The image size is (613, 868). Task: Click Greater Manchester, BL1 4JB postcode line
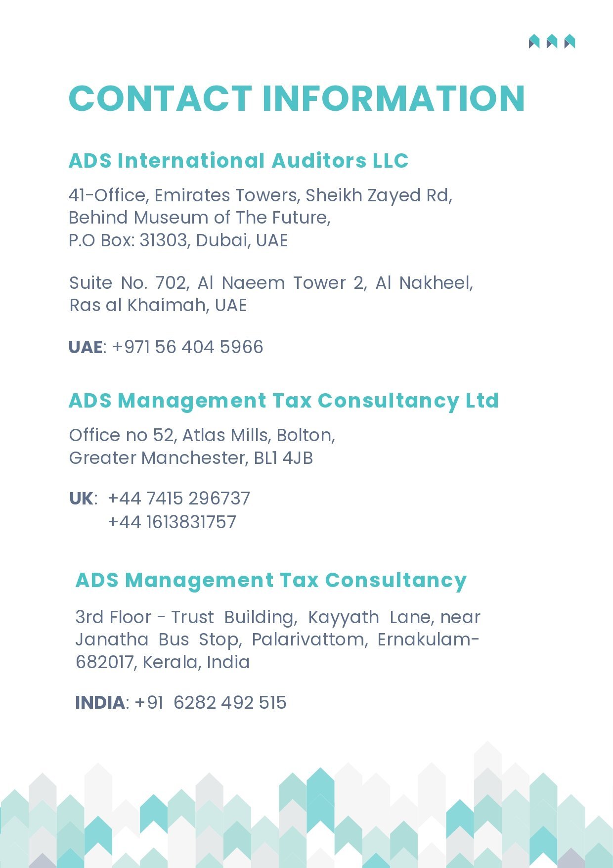tap(191, 458)
